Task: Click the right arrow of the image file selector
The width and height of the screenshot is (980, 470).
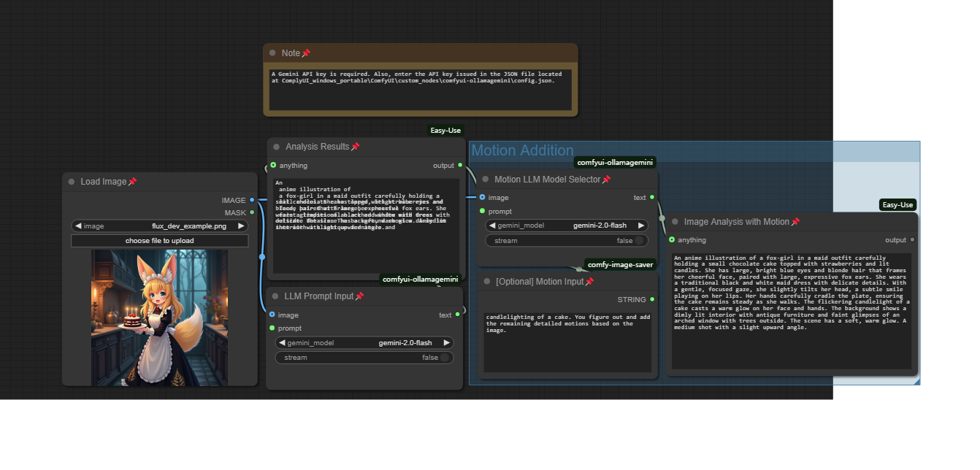Action: (241, 226)
